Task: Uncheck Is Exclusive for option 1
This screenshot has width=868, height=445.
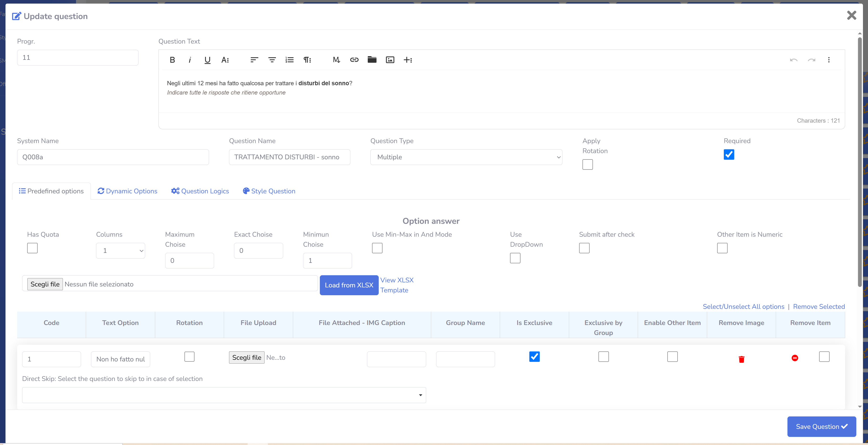Action: [x=534, y=356]
